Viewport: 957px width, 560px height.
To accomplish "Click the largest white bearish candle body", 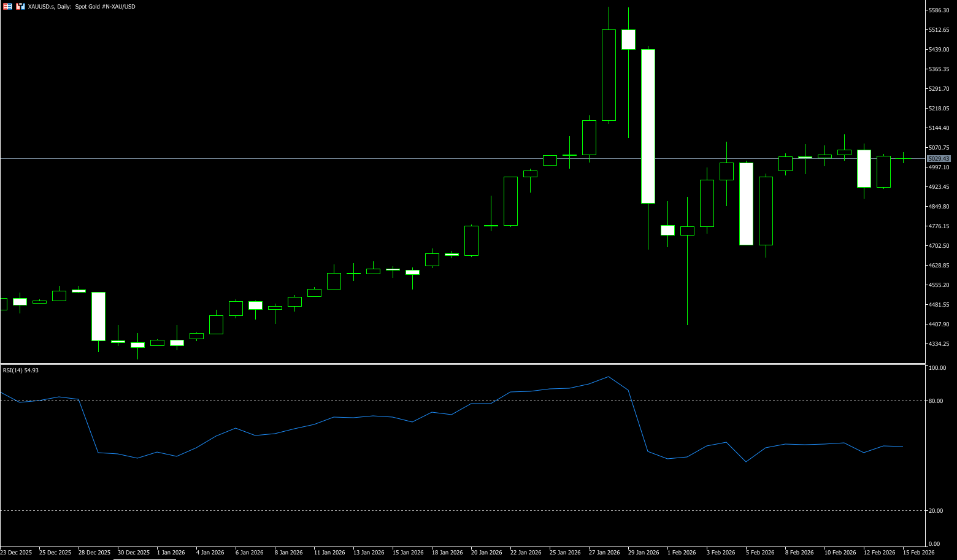I will [648, 126].
